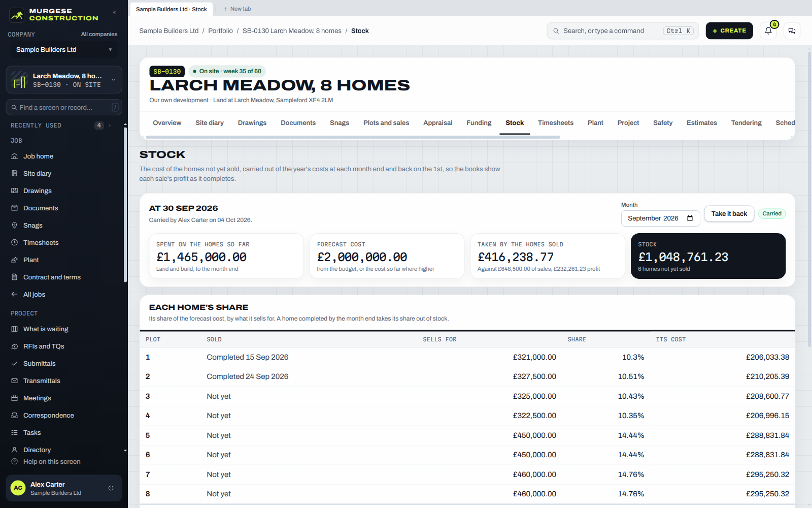
Task: Click the All companies link
Action: (99, 35)
